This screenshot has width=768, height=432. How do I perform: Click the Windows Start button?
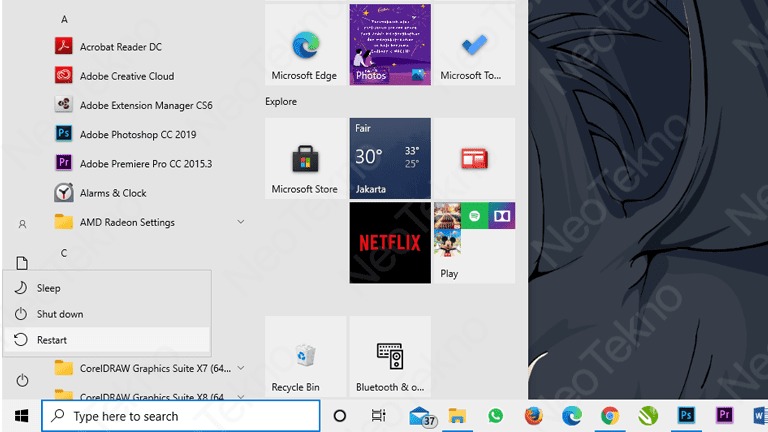[x=22, y=416]
